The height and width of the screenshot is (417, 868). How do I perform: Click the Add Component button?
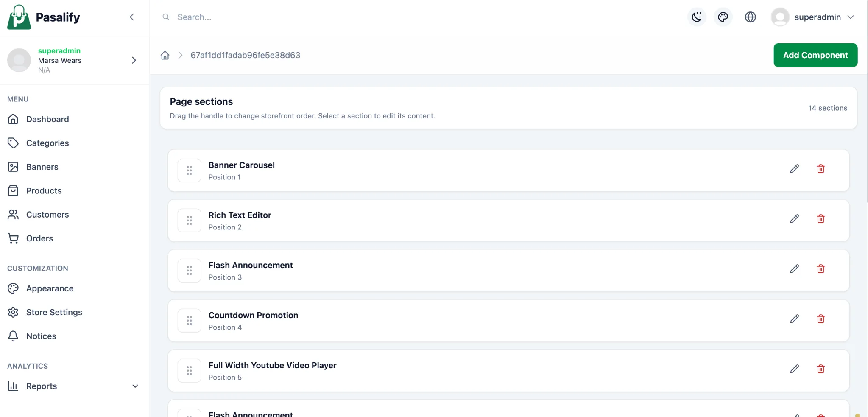815,55
